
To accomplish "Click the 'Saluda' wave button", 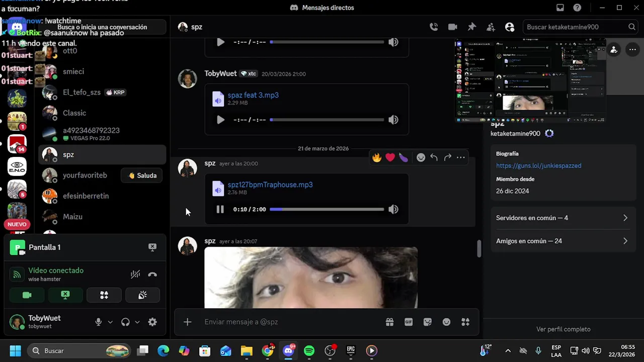I will point(142,175).
